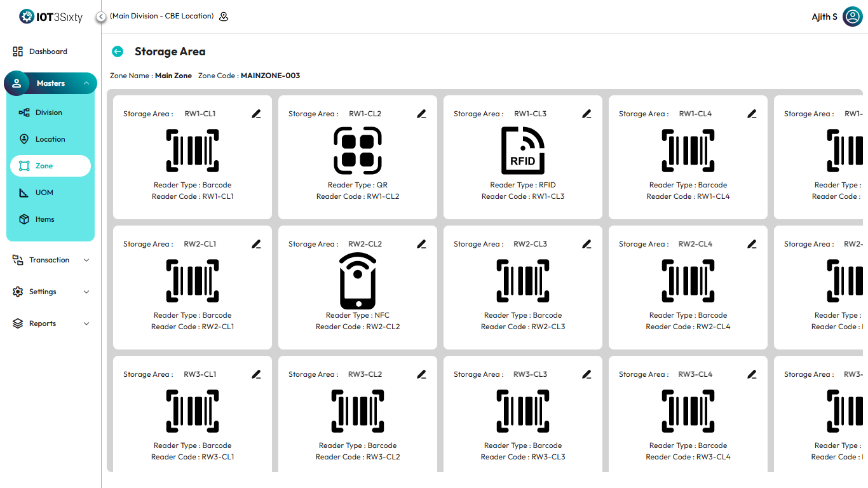The image size is (868, 488).
Task: Click the location pin icon in header
Action: pyautogui.click(x=224, y=17)
